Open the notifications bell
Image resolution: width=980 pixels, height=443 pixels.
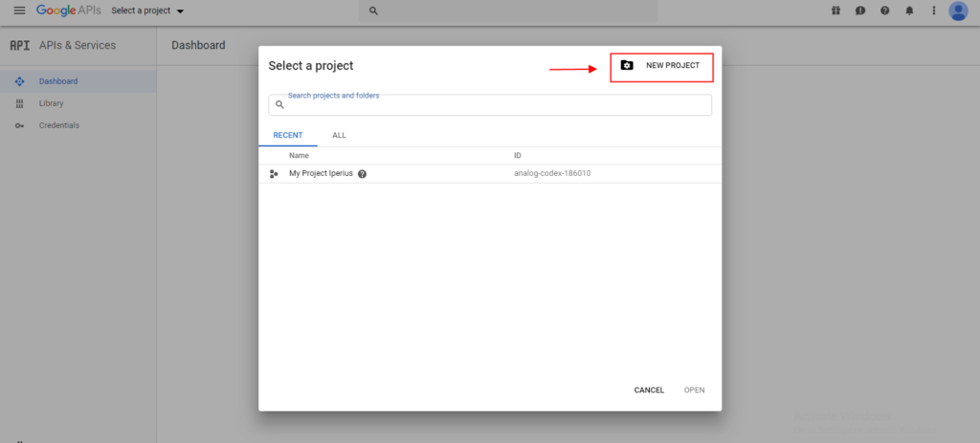[909, 11]
